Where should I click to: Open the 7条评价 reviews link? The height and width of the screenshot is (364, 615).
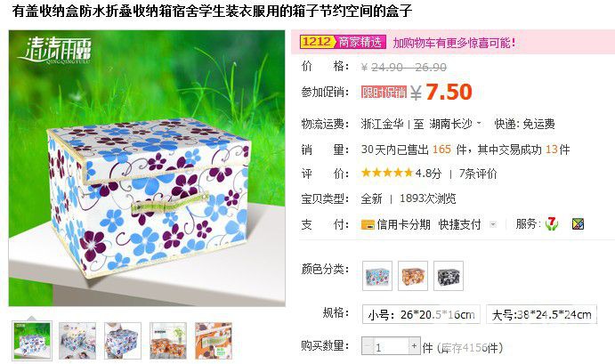click(478, 174)
